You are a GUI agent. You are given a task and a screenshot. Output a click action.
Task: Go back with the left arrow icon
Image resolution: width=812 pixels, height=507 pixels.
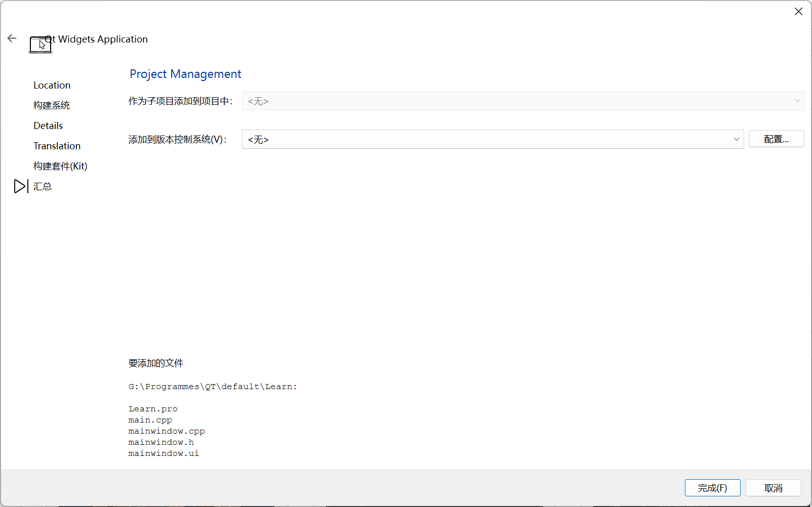12,38
